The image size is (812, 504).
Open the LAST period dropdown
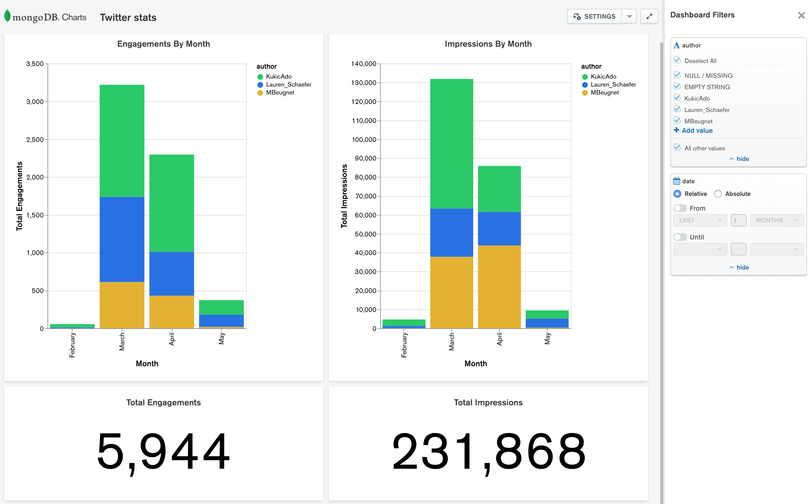pos(700,220)
